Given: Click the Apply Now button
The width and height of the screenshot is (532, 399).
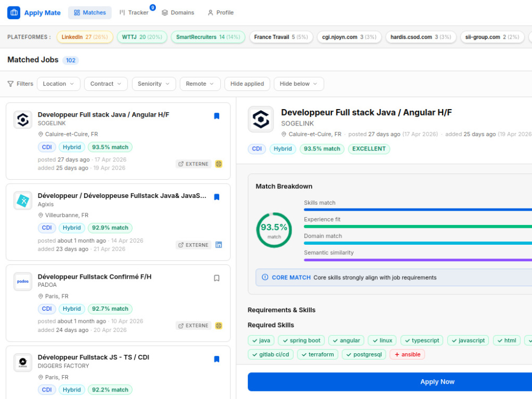Looking at the screenshot, I should [390, 381].
